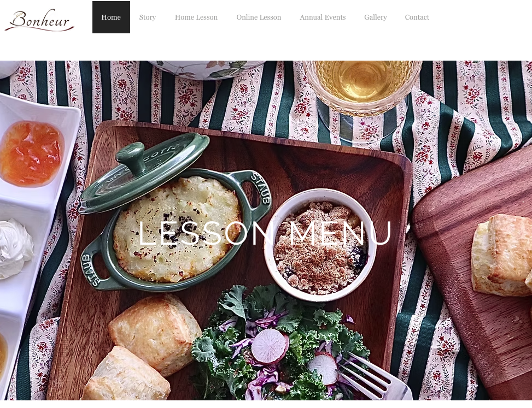Open the Home menu item

[x=111, y=17]
